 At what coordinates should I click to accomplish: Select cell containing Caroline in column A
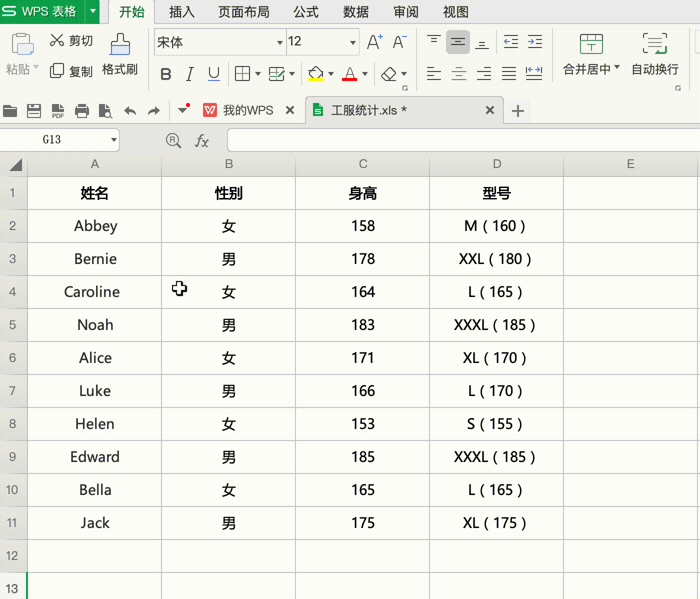[94, 292]
